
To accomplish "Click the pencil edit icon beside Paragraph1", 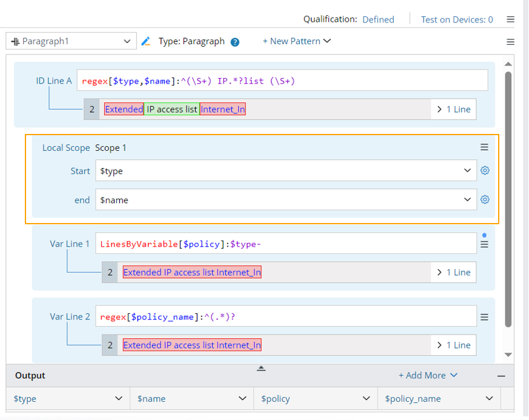I will [x=145, y=42].
